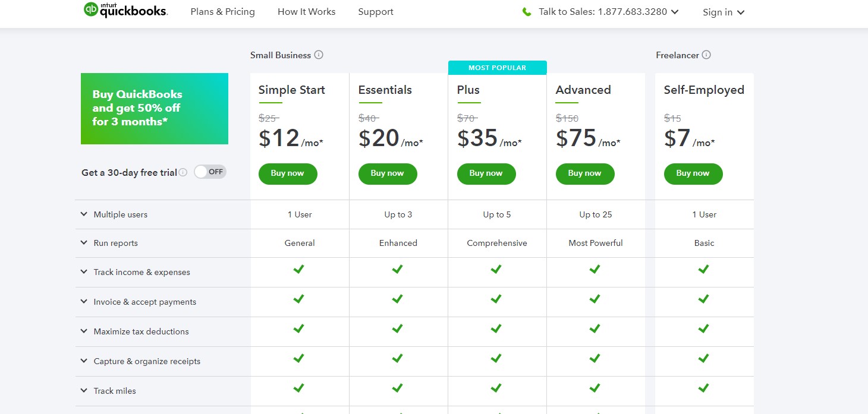The width and height of the screenshot is (868, 414).
Task: Click the $7 /mo Self-Employed price
Action: [690, 138]
